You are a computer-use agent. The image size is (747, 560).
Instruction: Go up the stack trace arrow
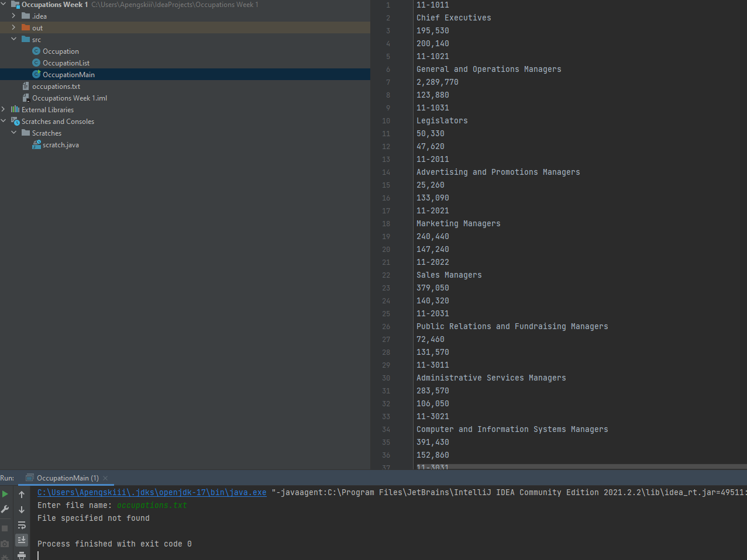point(22,495)
